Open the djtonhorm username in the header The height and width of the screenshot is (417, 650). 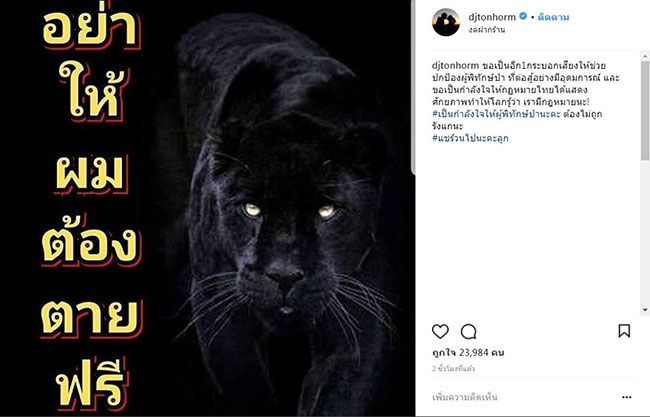(x=492, y=17)
